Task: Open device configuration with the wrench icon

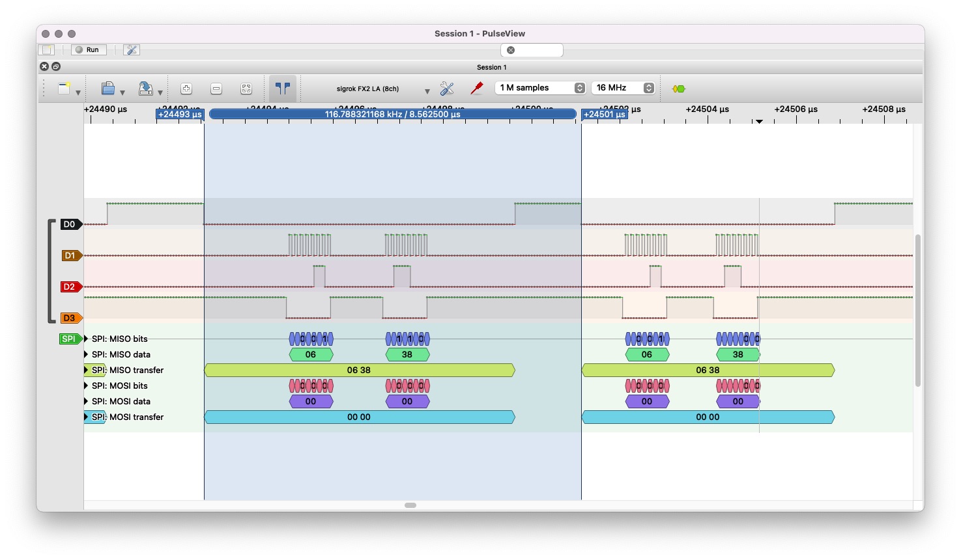Action: pyautogui.click(x=447, y=89)
